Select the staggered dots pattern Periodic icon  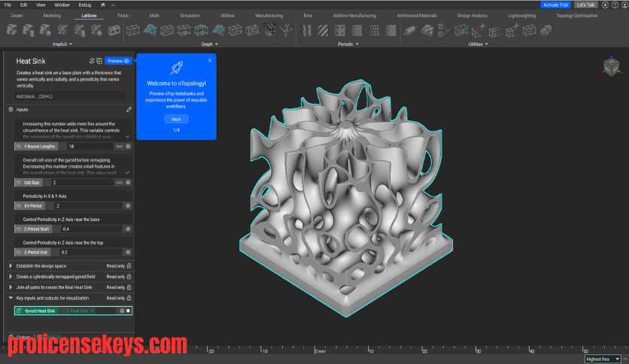click(x=373, y=31)
